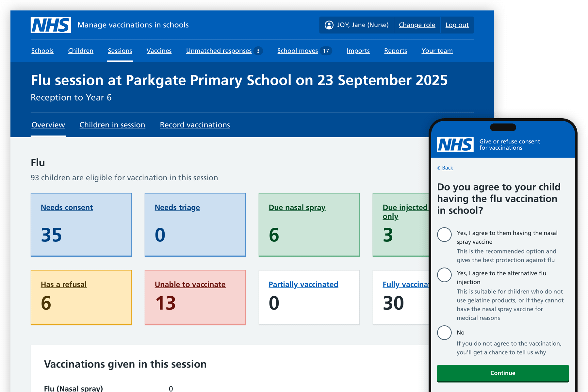Open the Children navigation item
This screenshot has width=588, height=392.
[81, 51]
